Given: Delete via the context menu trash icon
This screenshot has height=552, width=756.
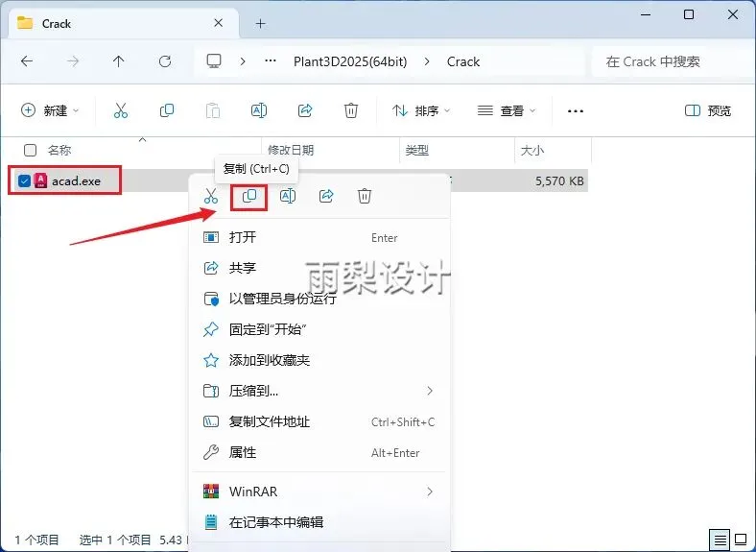Looking at the screenshot, I should [365, 196].
